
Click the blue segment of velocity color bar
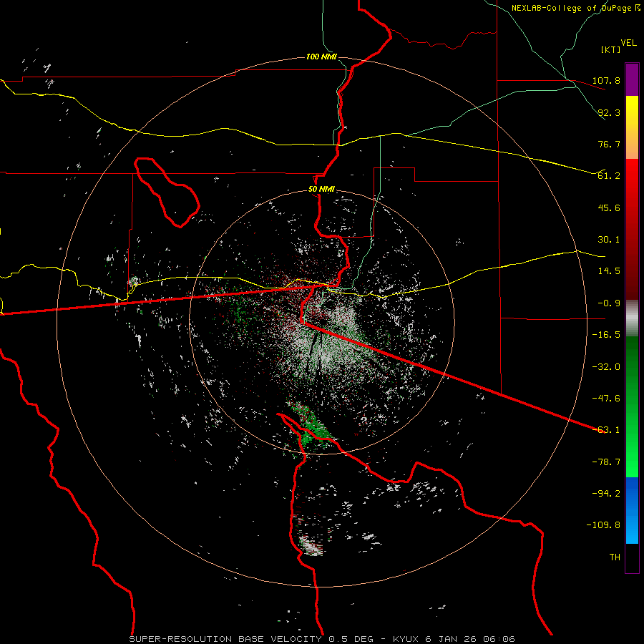tap(632, 510)
